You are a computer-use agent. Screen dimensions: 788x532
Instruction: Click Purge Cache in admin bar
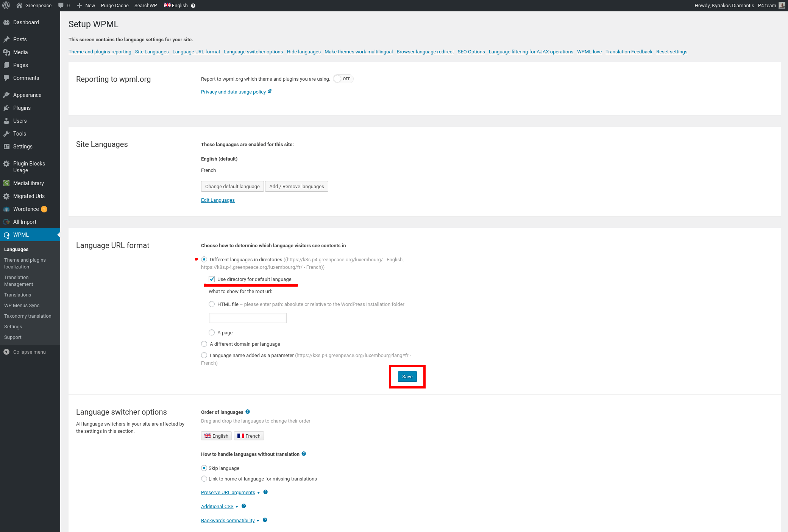(115, 5)
